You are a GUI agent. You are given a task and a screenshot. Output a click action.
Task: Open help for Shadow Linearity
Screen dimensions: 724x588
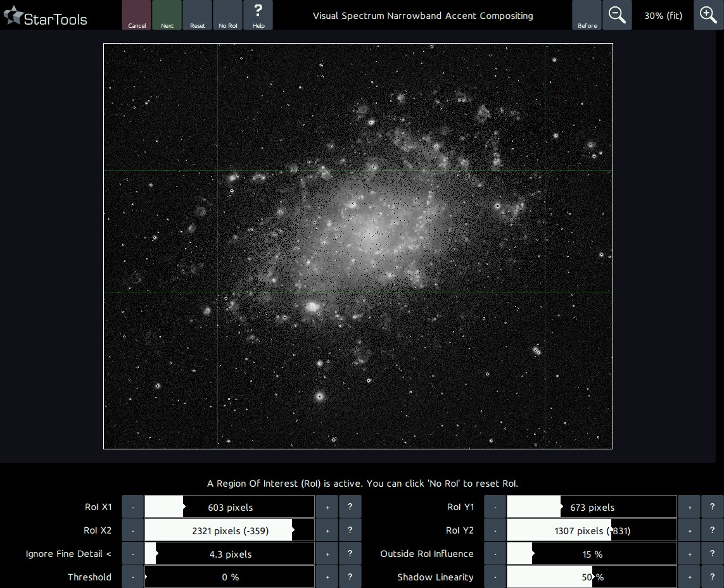coord(713,577)
